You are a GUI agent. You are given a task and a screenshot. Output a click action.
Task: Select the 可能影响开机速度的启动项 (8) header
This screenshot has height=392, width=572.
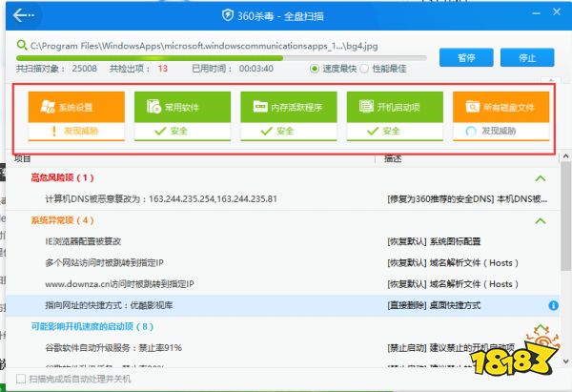coord(92,326)
